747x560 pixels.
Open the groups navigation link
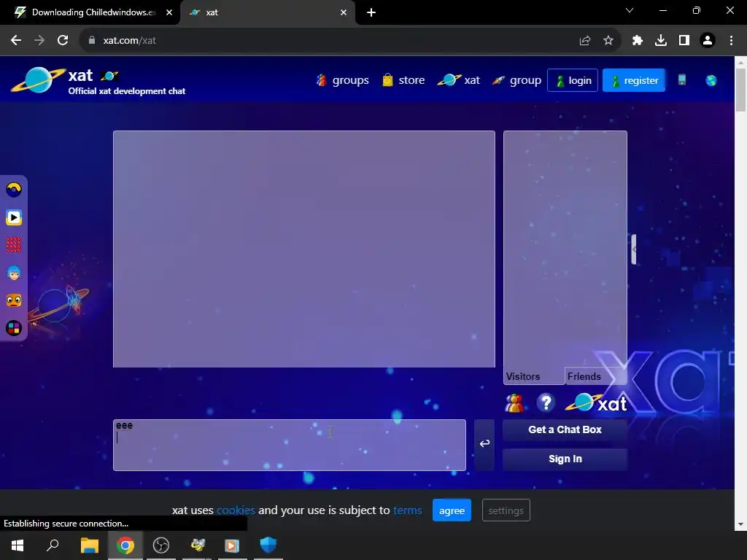(x=343, y=80)
